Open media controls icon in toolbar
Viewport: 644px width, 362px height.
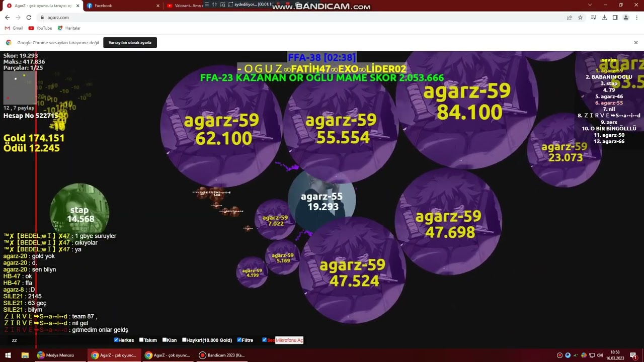click(594, 17)
